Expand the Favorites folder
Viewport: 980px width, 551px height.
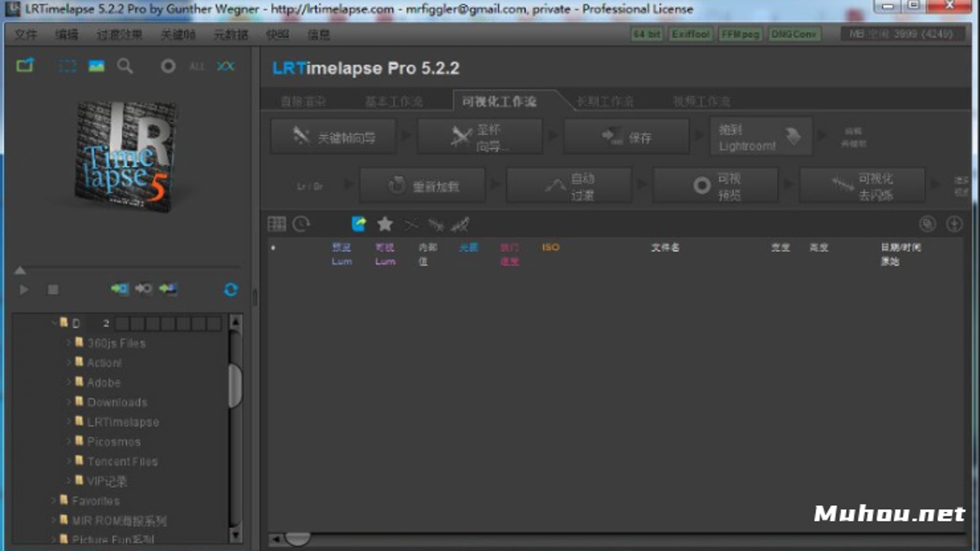click(54, 500)
